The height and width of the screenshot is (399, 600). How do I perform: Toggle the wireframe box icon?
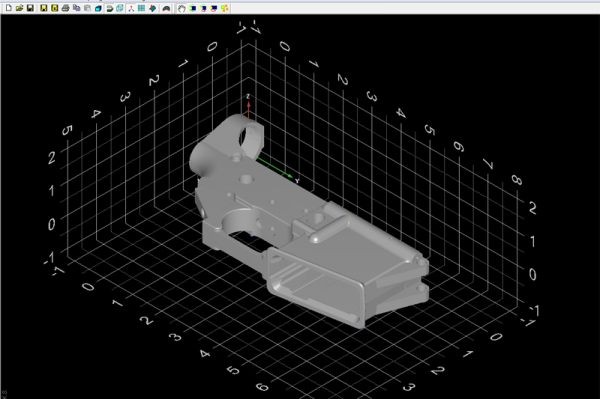pyautogui.click(x=120, y=8)
